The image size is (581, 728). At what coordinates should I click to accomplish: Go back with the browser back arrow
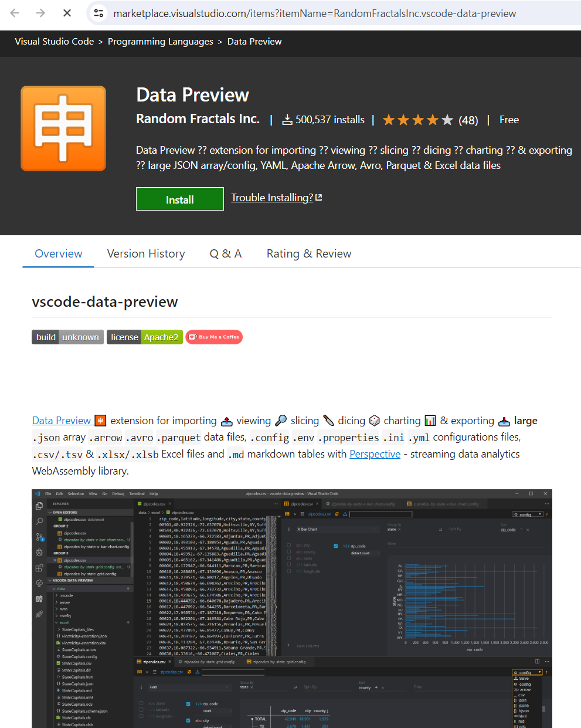15,13
